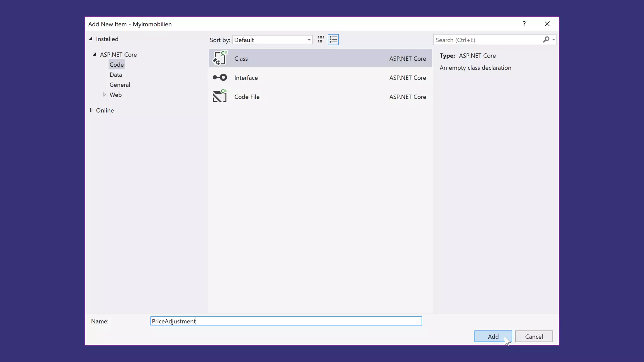Expand the Web tree node

point(105,95)
